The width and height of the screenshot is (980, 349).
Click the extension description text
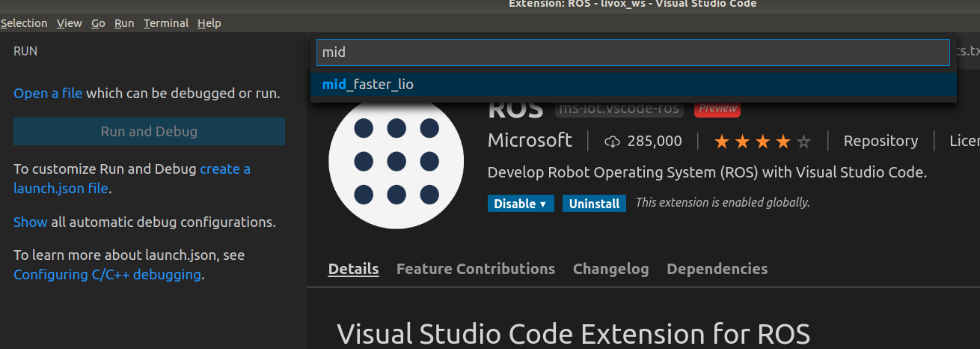(707, 172)
